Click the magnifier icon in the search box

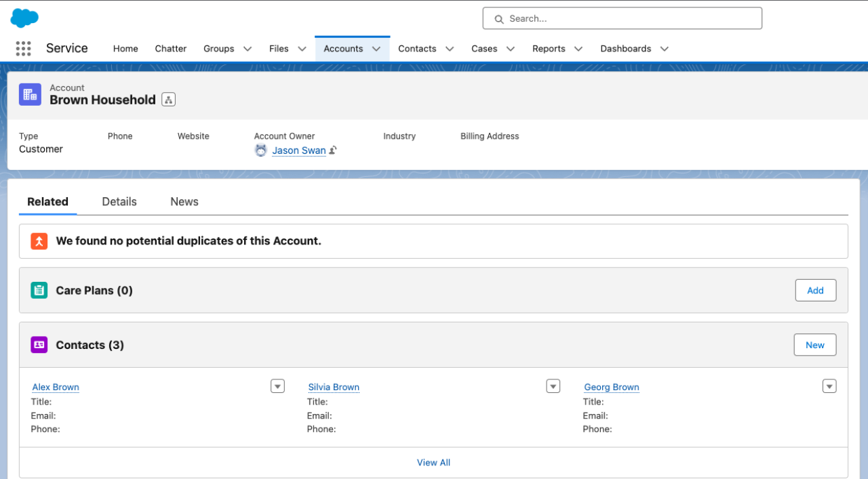(499, 19)
